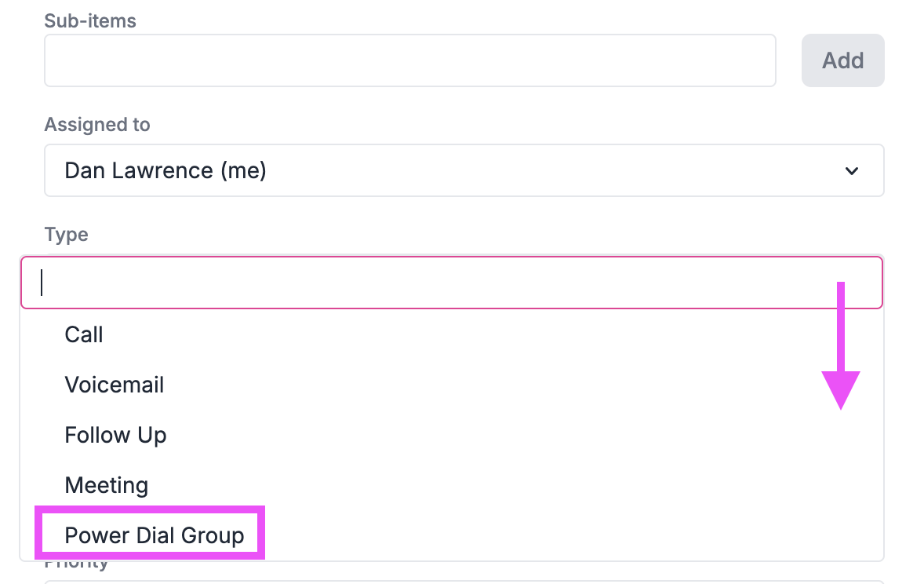The image size is (924, 584).
Task: Click inside the Sub-items input field
Action: (409, 60)
